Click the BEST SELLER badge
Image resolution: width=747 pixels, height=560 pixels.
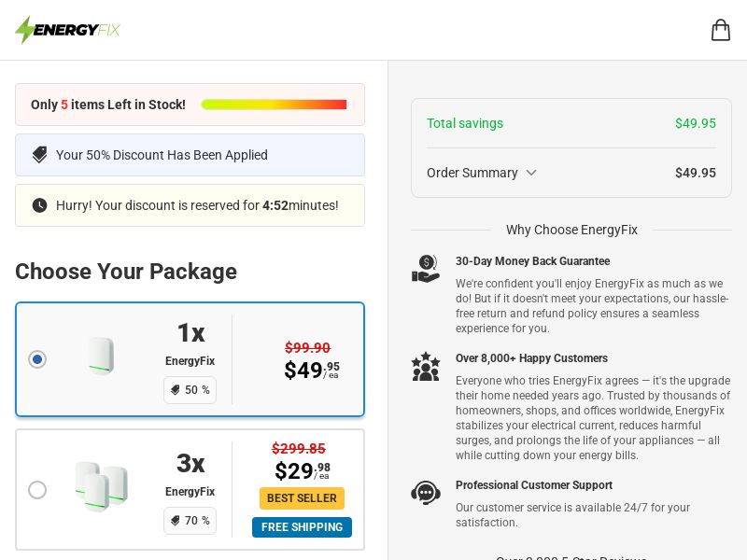click(x=302, y=498)
